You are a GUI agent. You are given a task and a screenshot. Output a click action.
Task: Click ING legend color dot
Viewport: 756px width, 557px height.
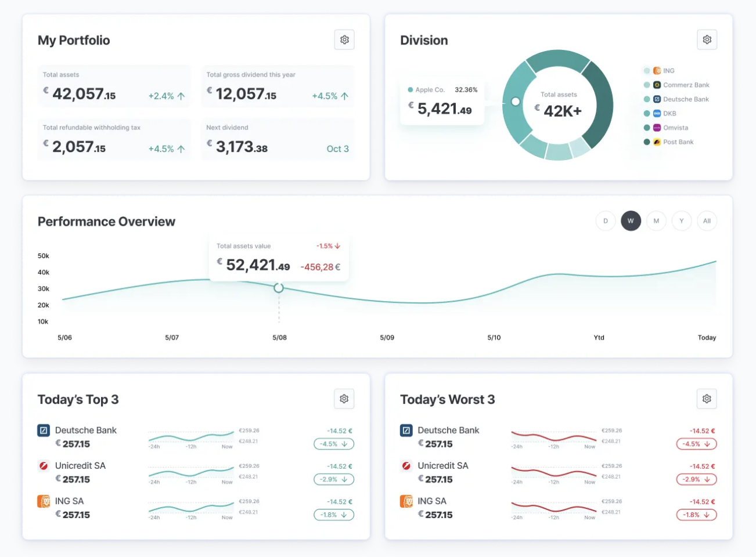click(647, 71)
